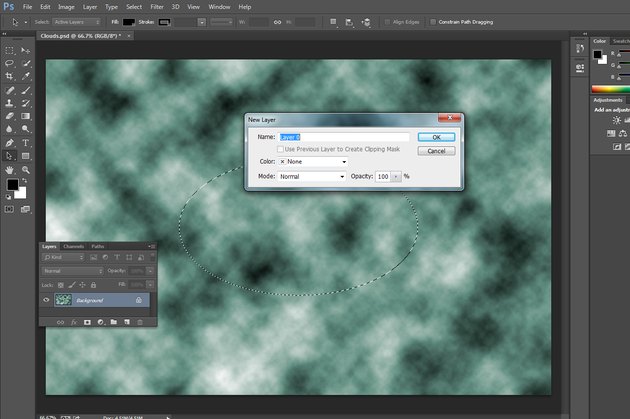Select the Quick Selection tool
630x419 pixels.
tap(26, 63)
